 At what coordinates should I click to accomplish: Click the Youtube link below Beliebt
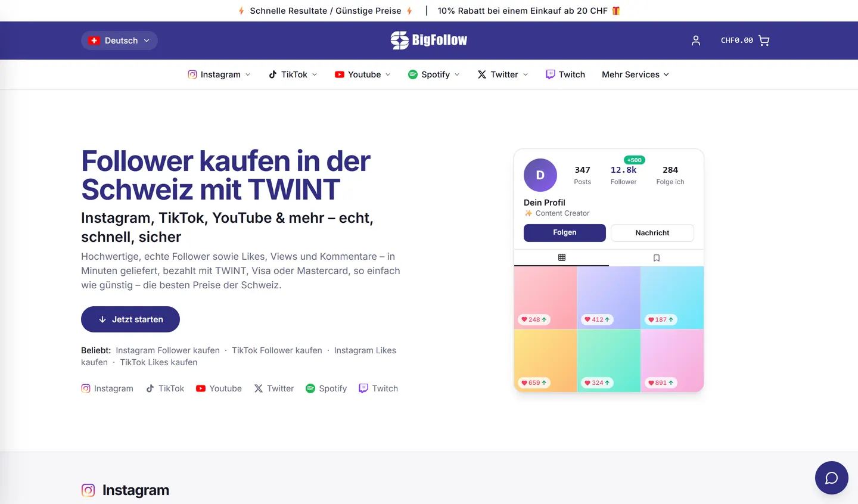click(x=219, y=388)
